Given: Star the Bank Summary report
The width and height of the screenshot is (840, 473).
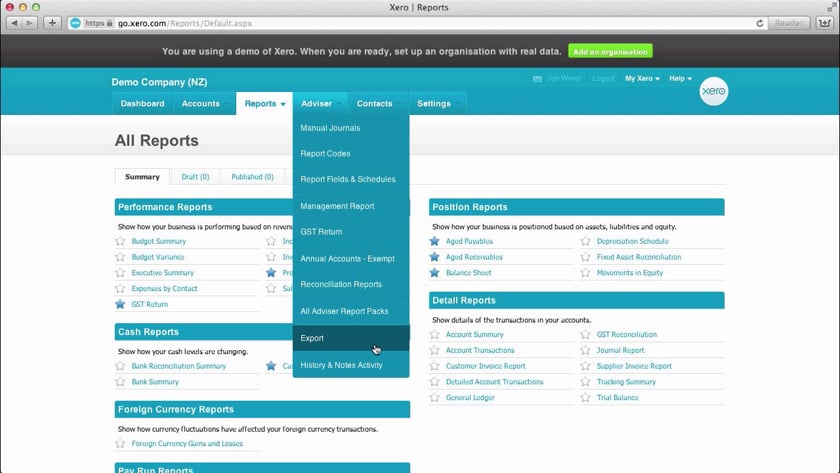Looking at the screenshot, I should [120, 382].
